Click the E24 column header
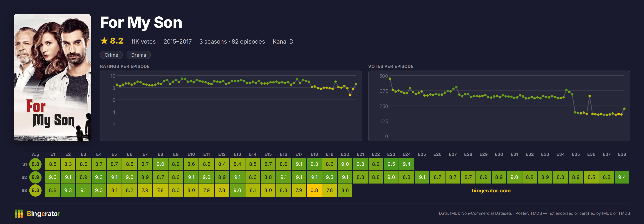 [x=406, y=154]
